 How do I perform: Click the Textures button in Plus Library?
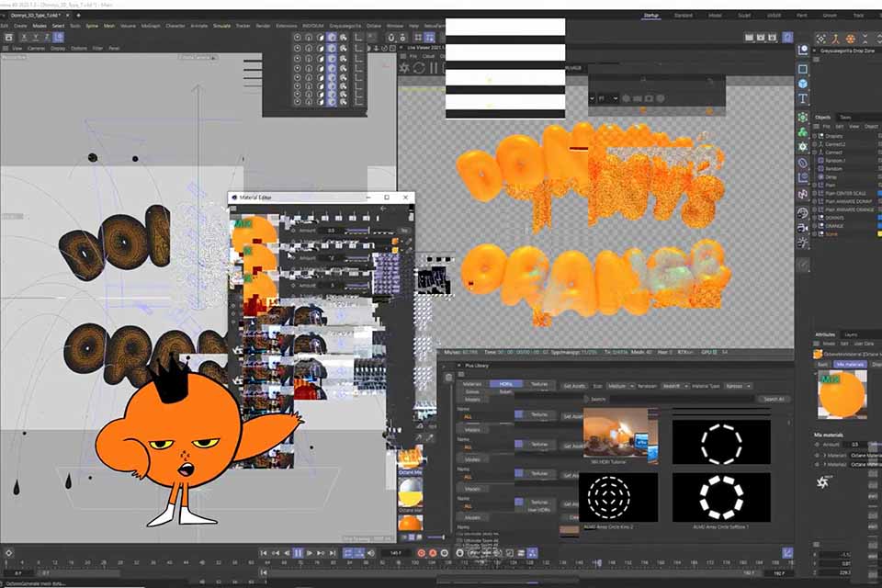(x=539, y=384)
